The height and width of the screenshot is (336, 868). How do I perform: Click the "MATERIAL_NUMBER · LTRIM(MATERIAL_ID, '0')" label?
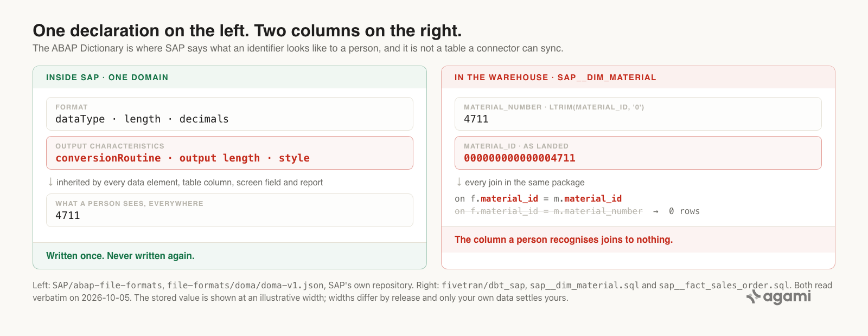554,107
